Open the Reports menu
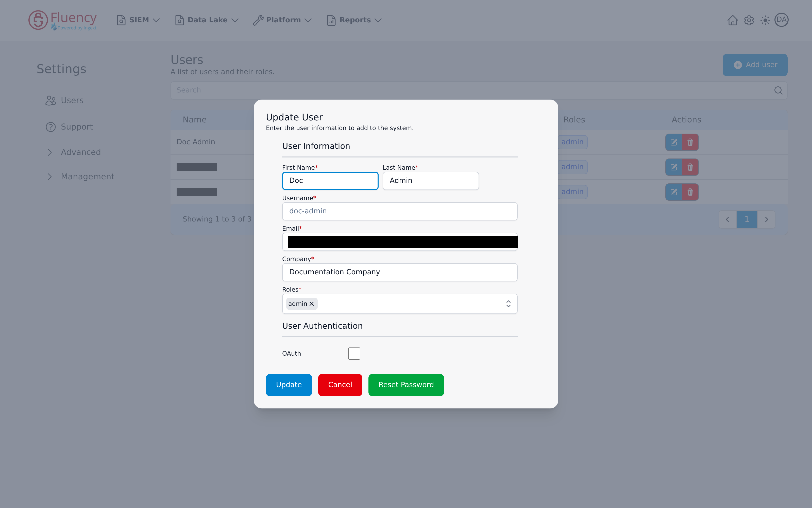This screenshot has height=508, width=812. tap(354, 20)
